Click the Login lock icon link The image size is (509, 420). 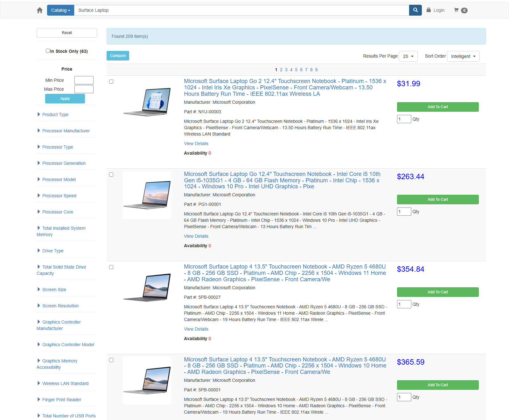pos(436,10)
